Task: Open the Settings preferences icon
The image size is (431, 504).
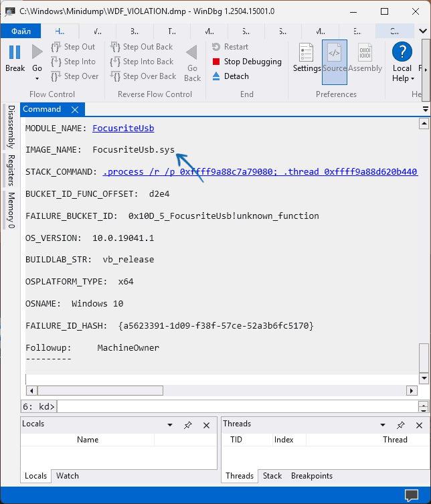Action: (x=306, y=52)
